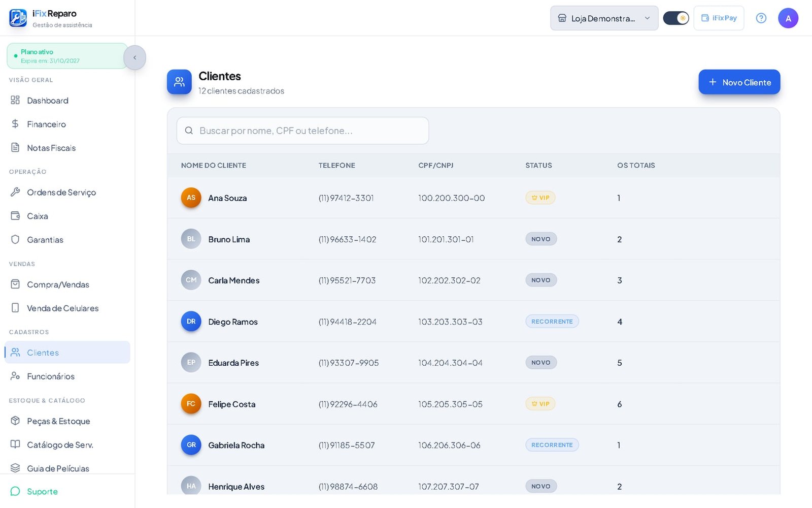Open the Bruno Lima client row

click(x=473, y=239)
